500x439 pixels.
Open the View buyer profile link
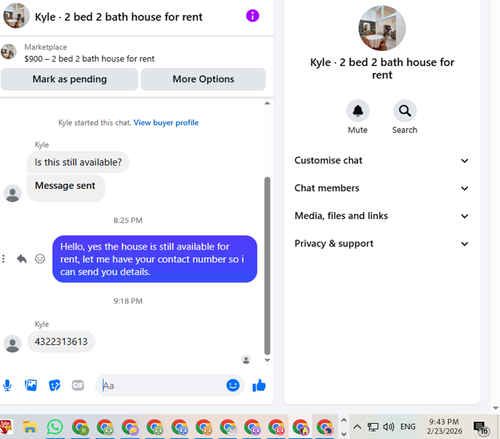[166, 123]
